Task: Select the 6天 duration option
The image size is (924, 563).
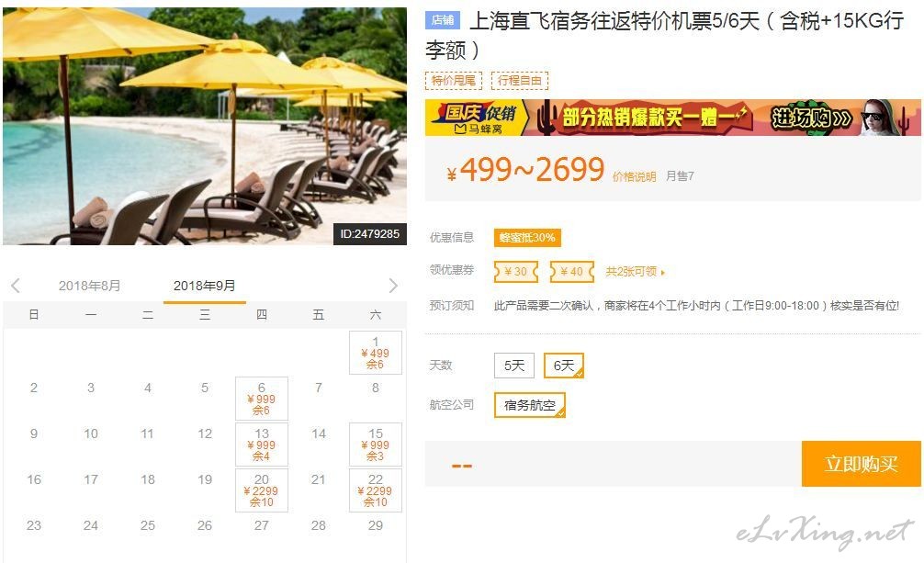Action: [564, 366]
